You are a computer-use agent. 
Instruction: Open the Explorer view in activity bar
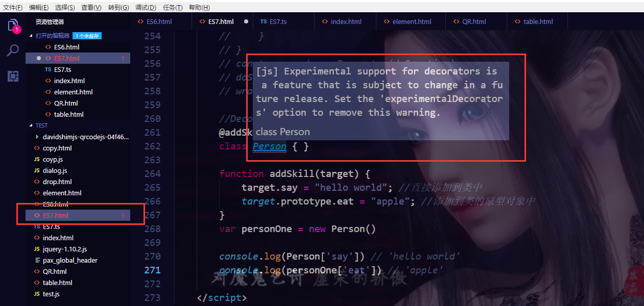coord(13,25)
